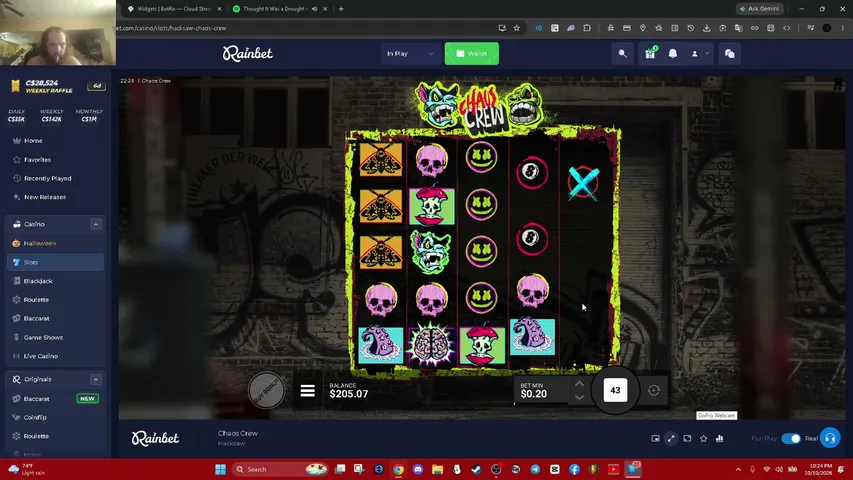
Task: Open Baccarat under Casino
Action: (x=36, y=318)
